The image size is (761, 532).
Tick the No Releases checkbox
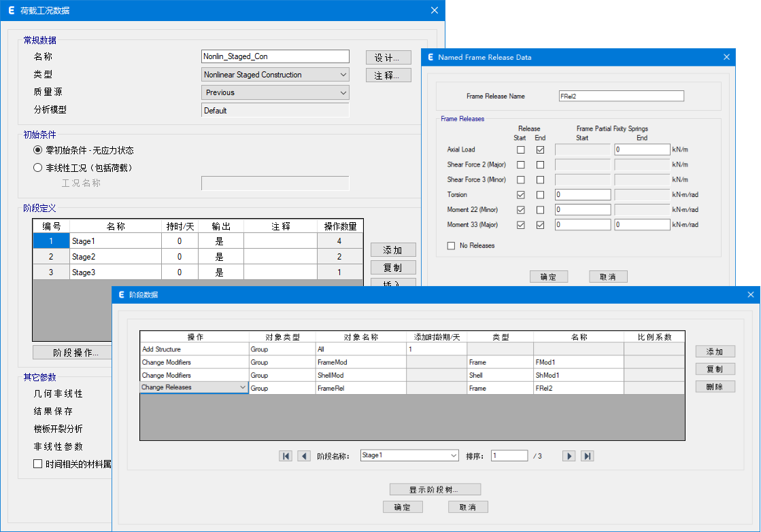click(451, 246)
